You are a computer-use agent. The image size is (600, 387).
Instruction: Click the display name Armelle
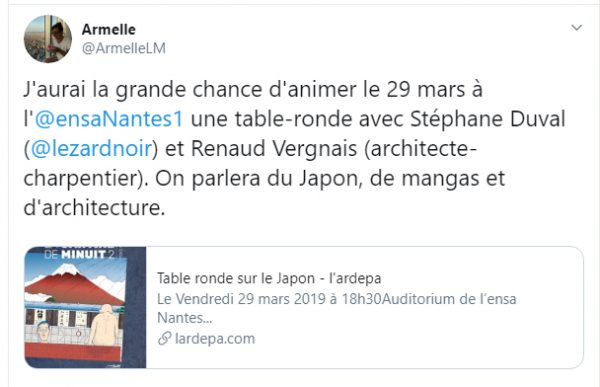coord(109,29)
